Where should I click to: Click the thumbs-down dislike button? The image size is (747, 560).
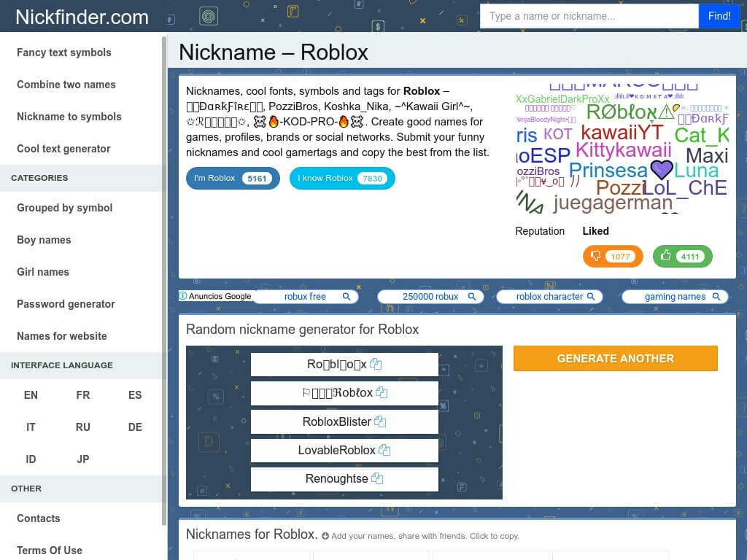tap(613, 256)
